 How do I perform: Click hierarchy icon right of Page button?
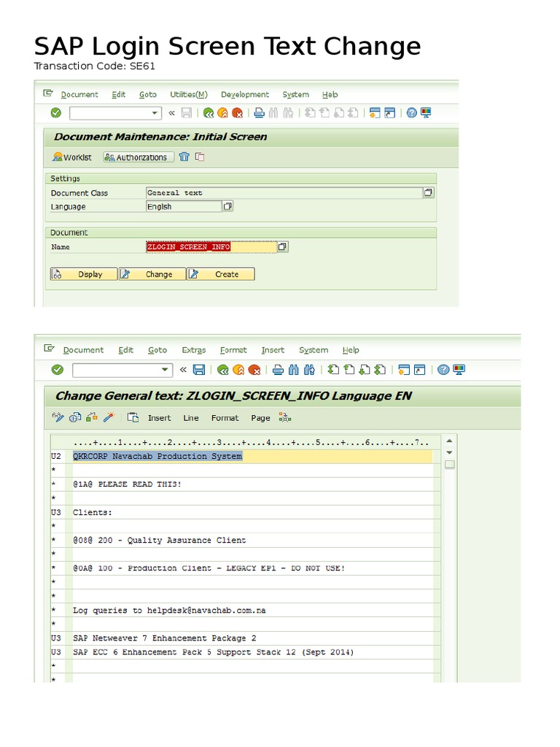[x=285, y=418]
